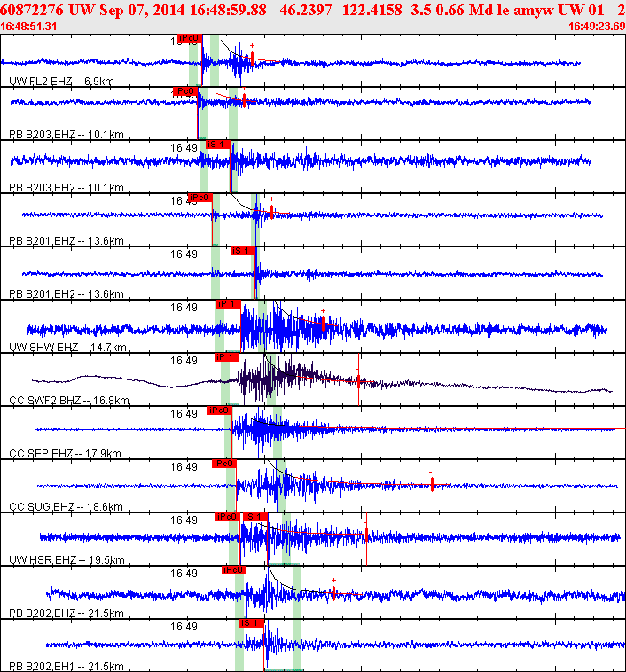Screen dimensions: 626x672
Task: Select the iP 1 pick flag on UW SHW EHZ
Action: click(x=229, y=304)
